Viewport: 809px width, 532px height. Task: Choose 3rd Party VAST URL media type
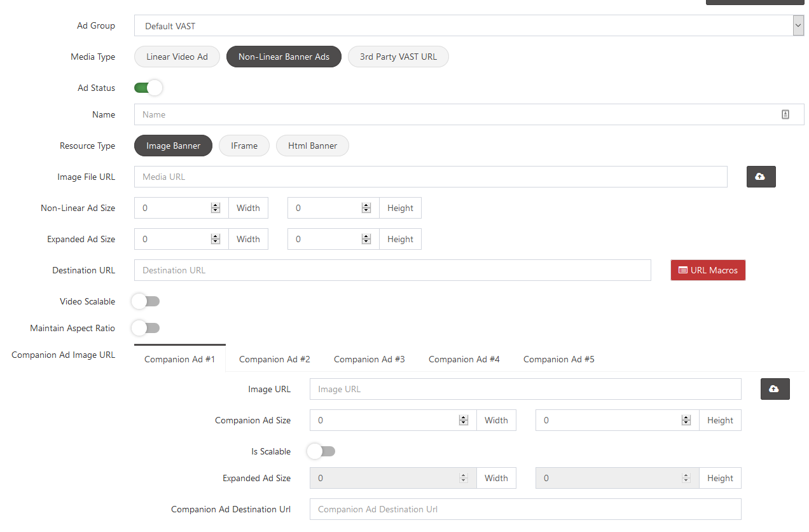(398, 57)
